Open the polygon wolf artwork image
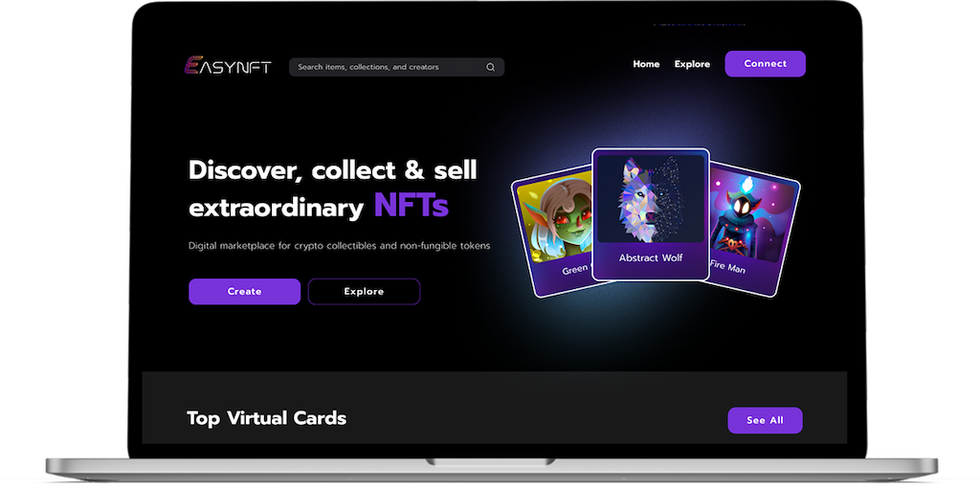The width and height of the screenshot is (980, 490). 650,198
